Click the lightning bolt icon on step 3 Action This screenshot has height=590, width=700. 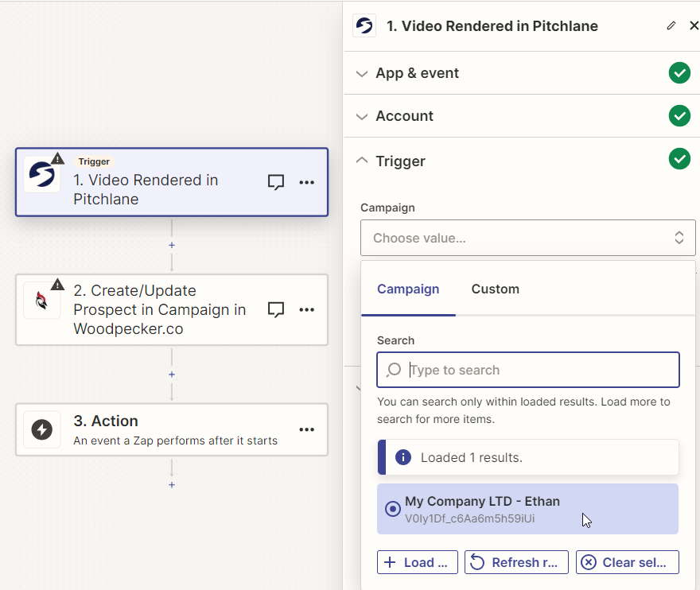pyautogui.click(x=42, y=429)
